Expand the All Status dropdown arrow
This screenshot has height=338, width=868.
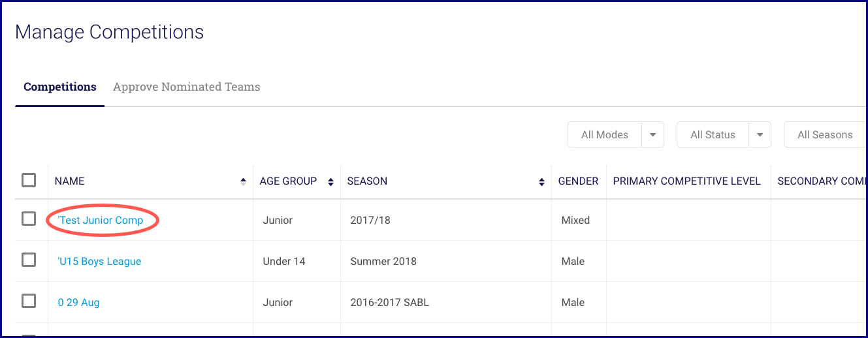(x=760, y=135)
